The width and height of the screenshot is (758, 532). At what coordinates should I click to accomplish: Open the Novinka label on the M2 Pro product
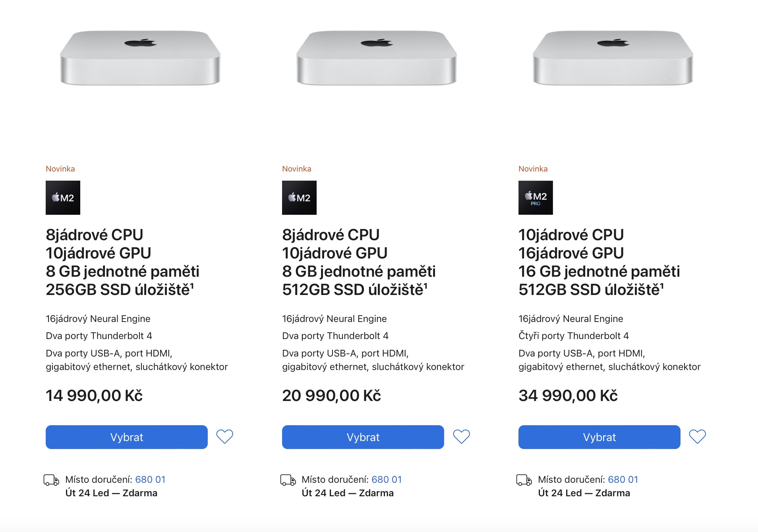point(533,168)
